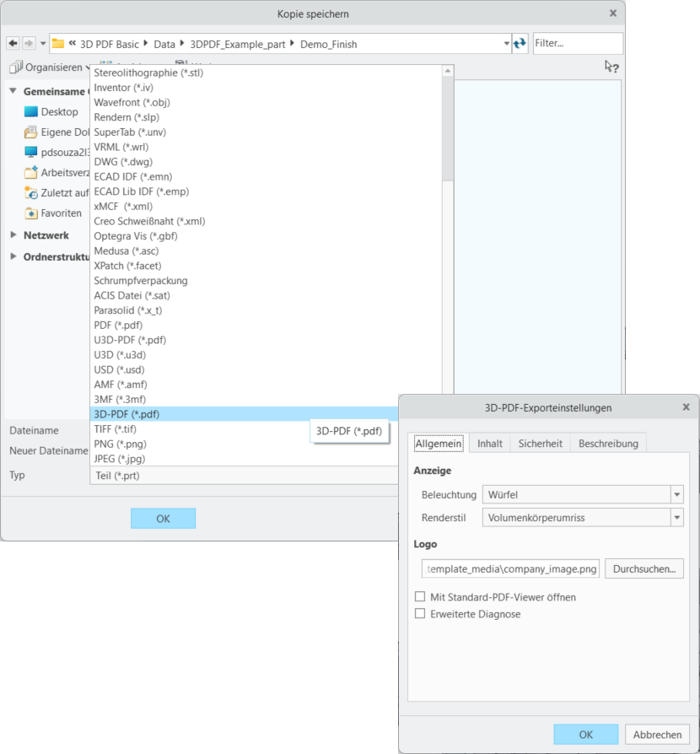Open the Arbeitsverzeichnis folder icon
This screenshot has height=754, width=700.
(x=30, y=172)
